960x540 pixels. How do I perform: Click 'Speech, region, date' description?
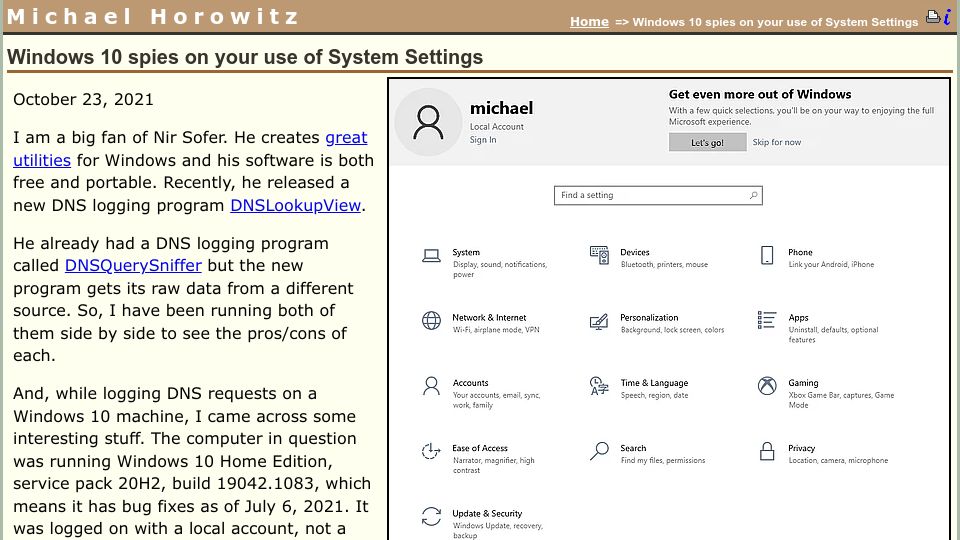[654, 396]
